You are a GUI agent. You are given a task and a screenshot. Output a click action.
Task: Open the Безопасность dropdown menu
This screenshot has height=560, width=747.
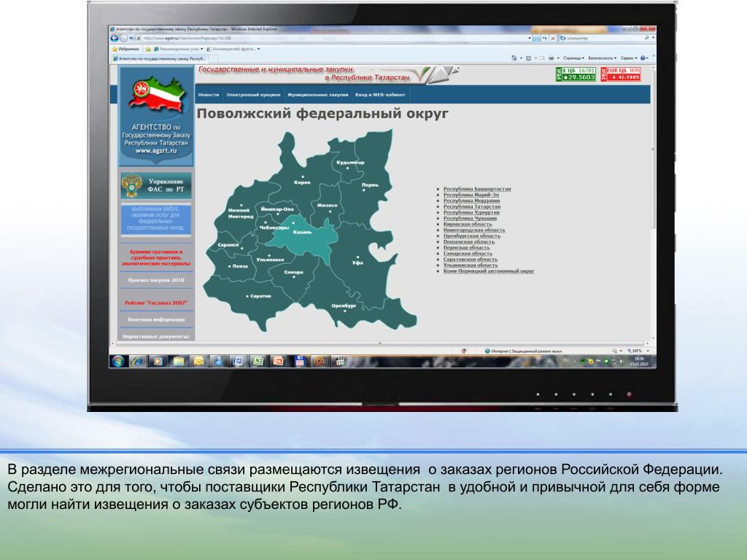click(x=602, y=58)
